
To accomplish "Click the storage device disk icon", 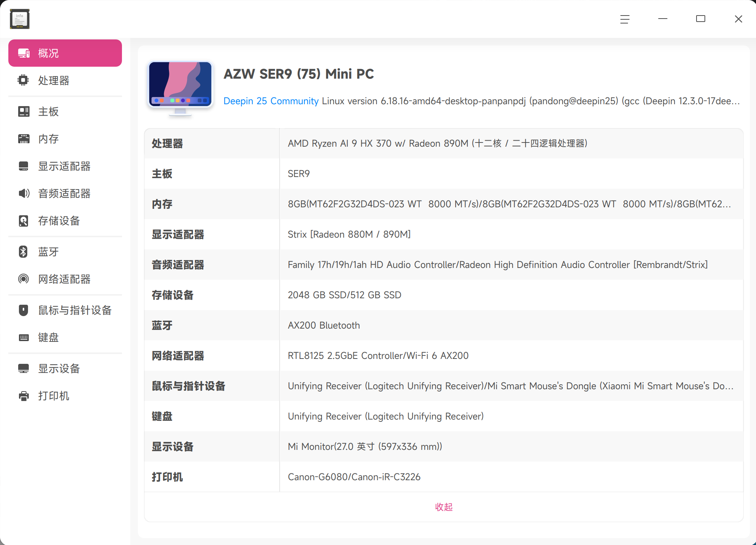I will (23, 221).
